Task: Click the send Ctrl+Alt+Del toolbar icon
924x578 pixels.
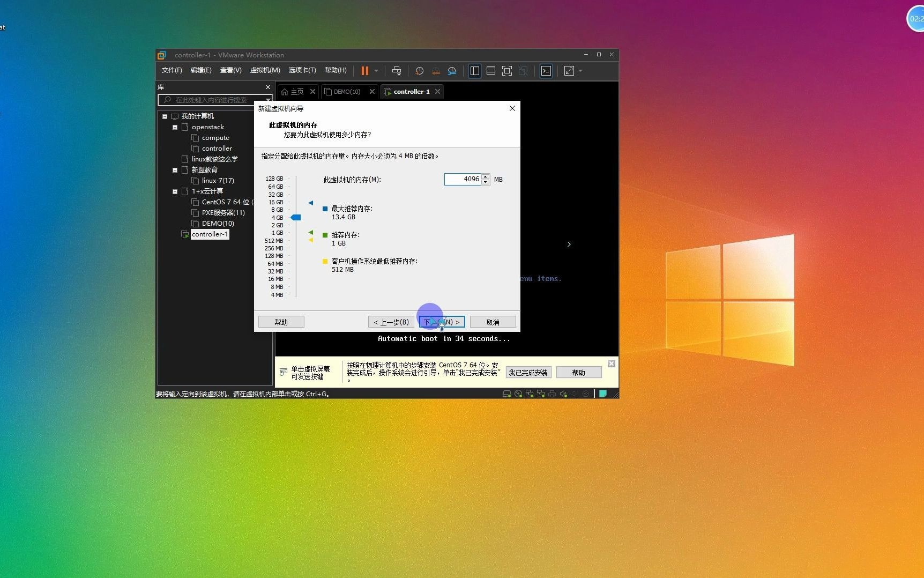Action: point(397,71)
